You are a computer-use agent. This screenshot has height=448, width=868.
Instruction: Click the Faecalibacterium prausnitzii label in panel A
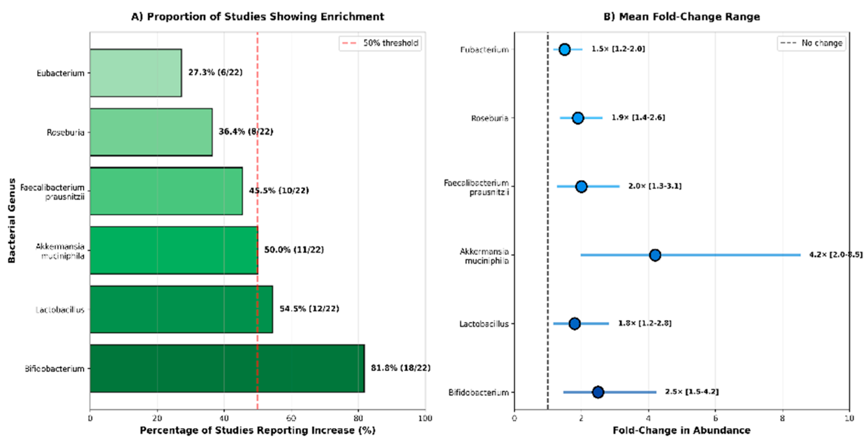tap(52, 192)
